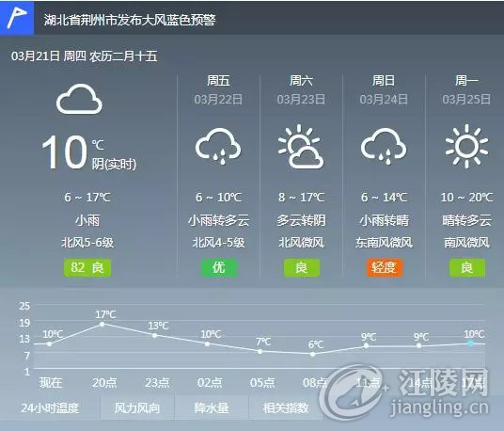Click the date text 03月21日 周四 农历二月十五
The width and height of the screenshot is (504, 431).
pos(85,56)
